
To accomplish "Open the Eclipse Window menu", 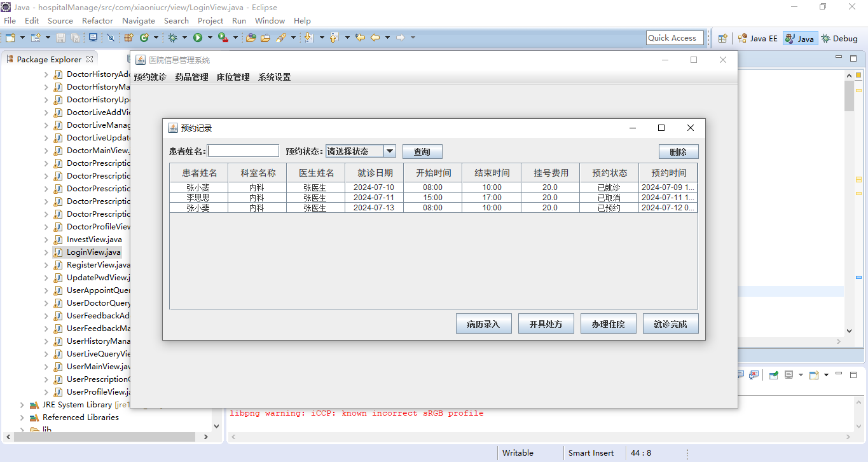I will [270, 20].
